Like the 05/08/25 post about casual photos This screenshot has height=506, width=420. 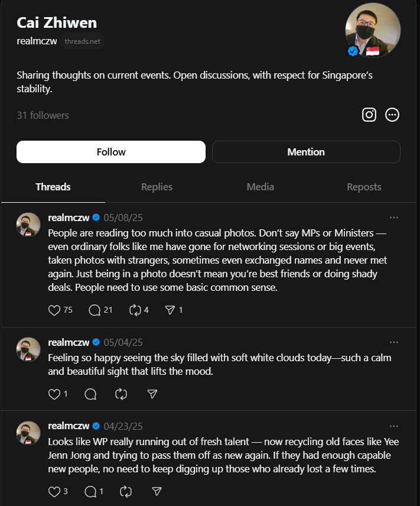[54, 310]
